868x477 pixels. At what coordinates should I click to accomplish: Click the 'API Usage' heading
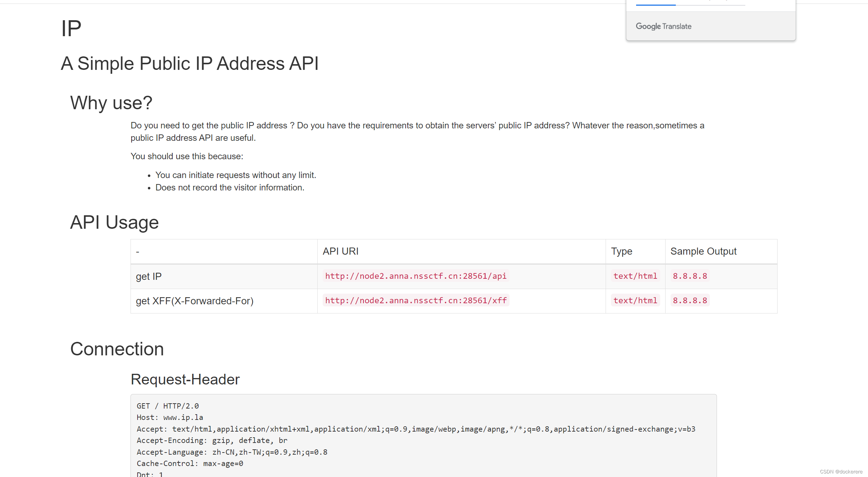coord(114,222)
